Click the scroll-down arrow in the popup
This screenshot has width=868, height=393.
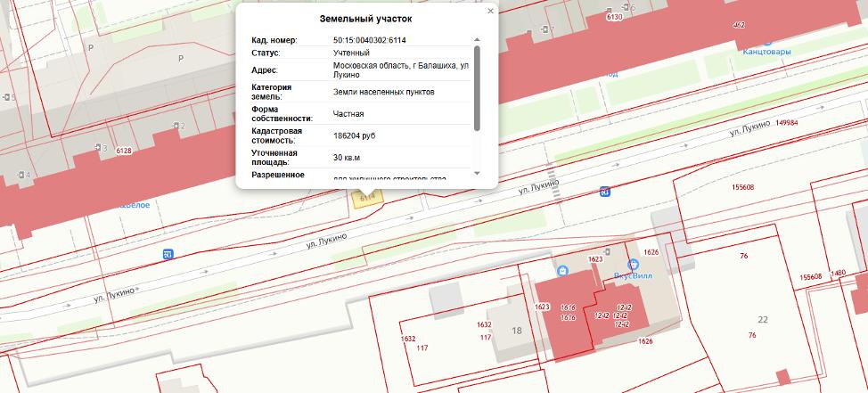477,173
